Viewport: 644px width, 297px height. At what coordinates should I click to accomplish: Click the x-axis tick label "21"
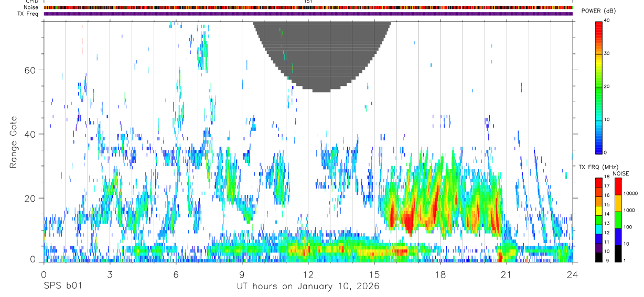click(x=506, y=274)
